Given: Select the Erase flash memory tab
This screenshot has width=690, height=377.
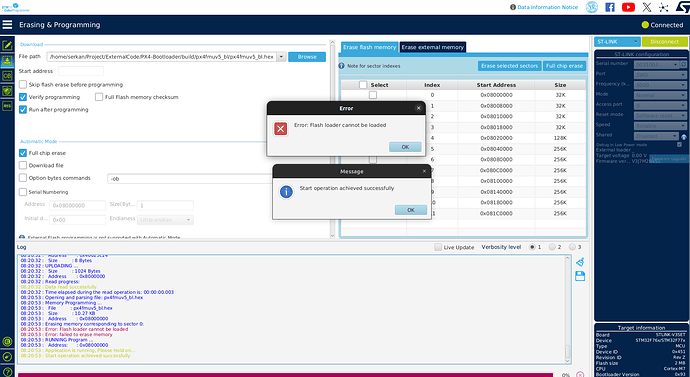Looking at the screenshot, I should click(x=370, y=47).
